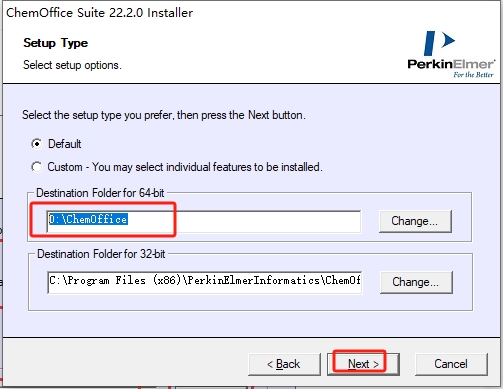Click the 'Destination Folder for 32-bit' group label

click(101, 254)
